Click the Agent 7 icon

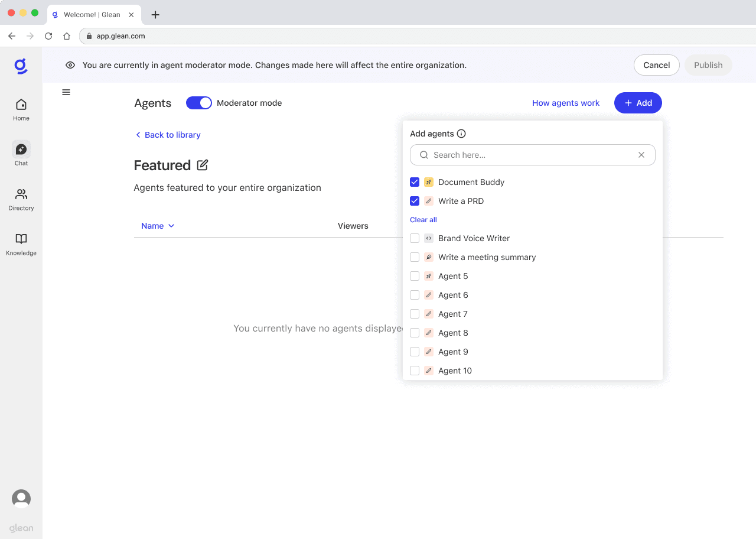coord(429,314)
